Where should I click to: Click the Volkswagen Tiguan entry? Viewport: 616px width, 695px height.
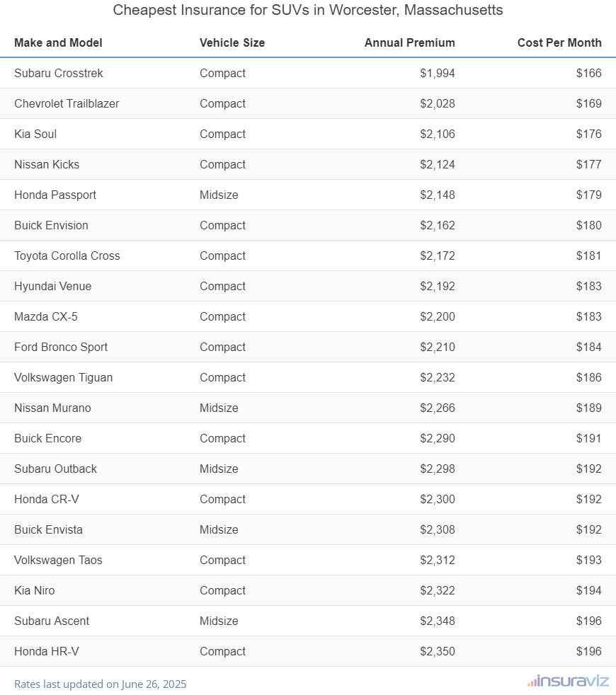pos(63,377)
